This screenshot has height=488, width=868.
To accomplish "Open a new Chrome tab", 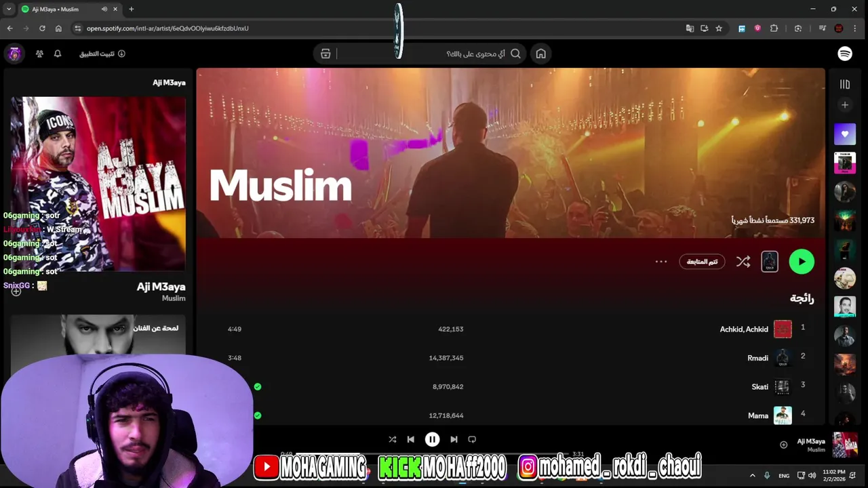I will 132,9.
